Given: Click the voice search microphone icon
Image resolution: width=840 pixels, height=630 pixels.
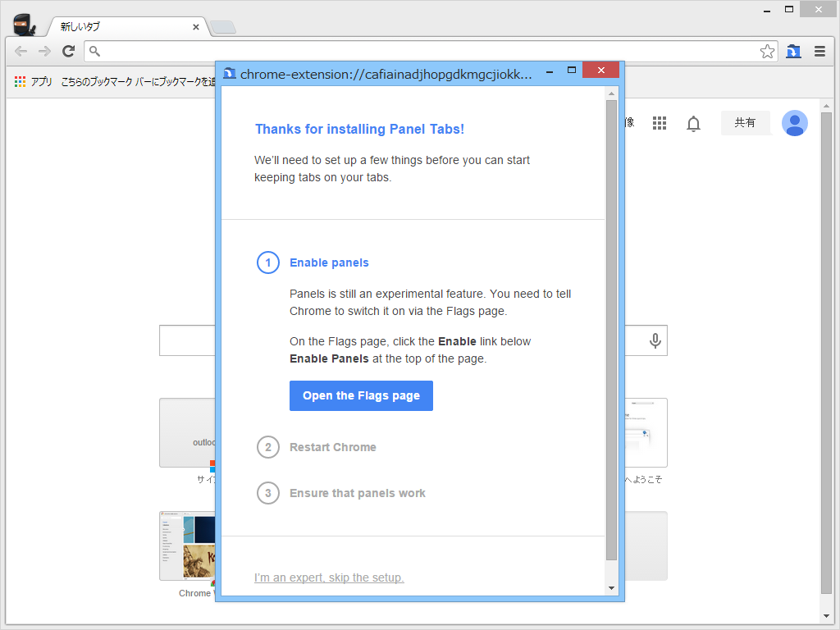Looking at the screenshot, I should (x=655, y=340).
